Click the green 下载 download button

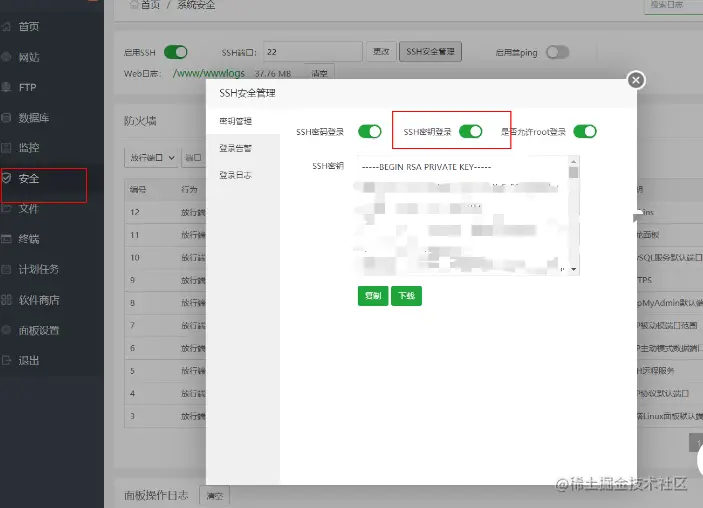(x=406, y=296)
